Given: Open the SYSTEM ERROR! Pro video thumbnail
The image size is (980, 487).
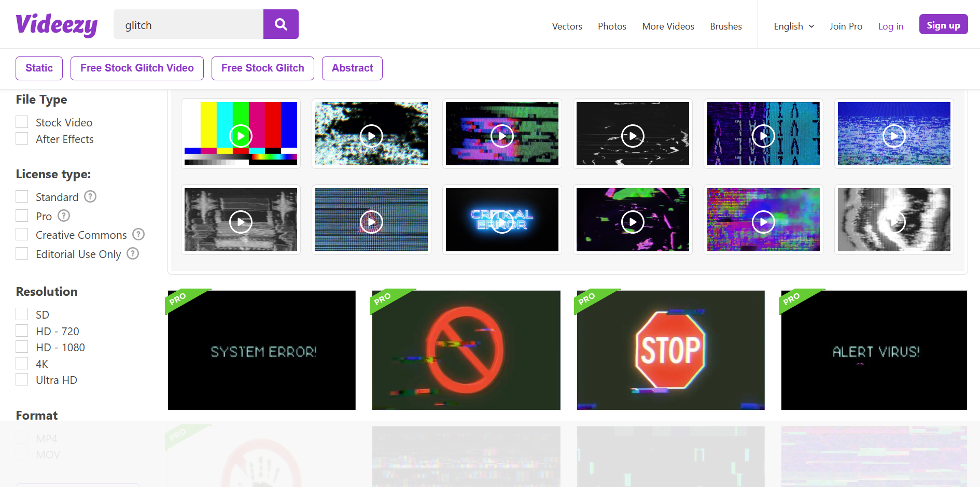Looking at the screenshot, I should point(261,350).
